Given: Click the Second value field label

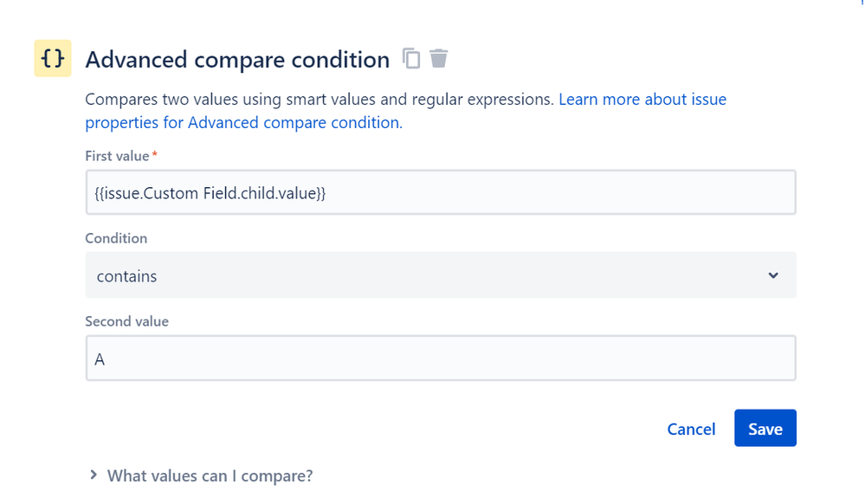Looking at the screenshot, I should 126,321.
